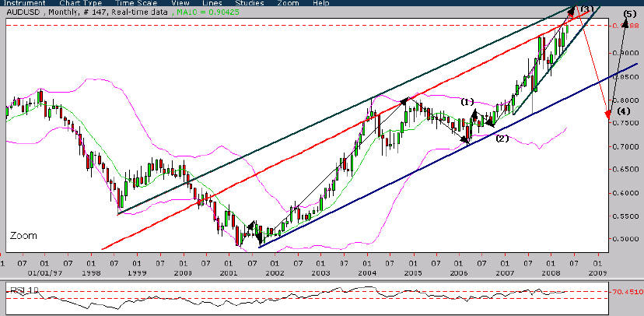Viewport: 644px width, 316px height.
Task: Select the MA10 = 0.90425 indicator readout
Action: coord(208,12)
